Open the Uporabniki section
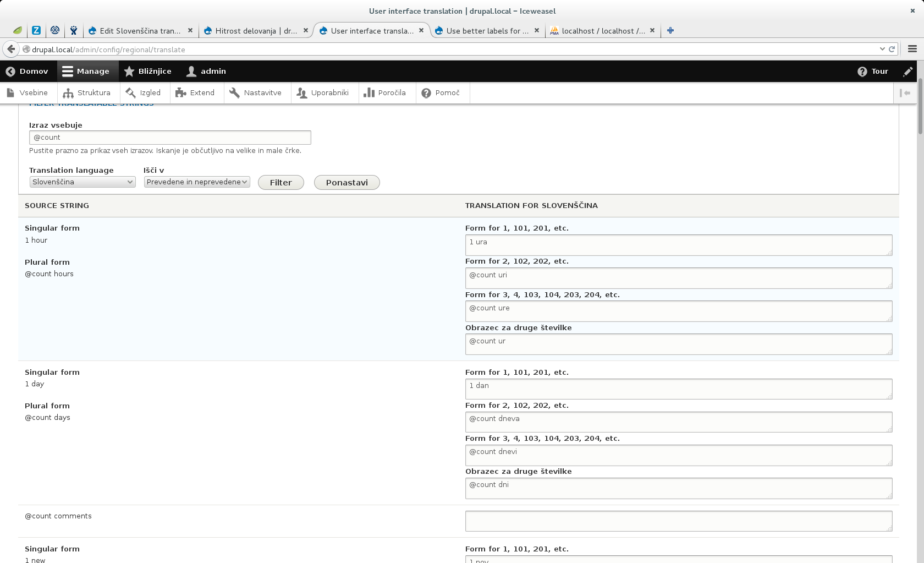924x563 pixels. coord(324,92)
